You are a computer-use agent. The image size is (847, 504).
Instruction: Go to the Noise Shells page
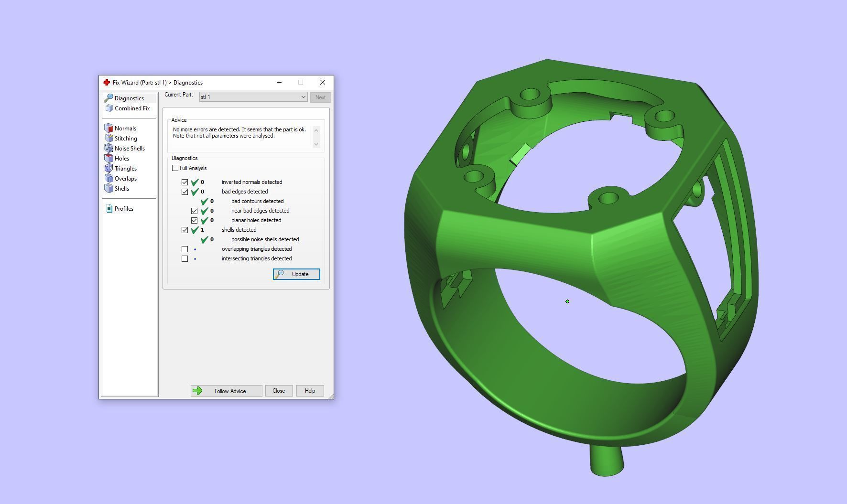click(130, 149)
